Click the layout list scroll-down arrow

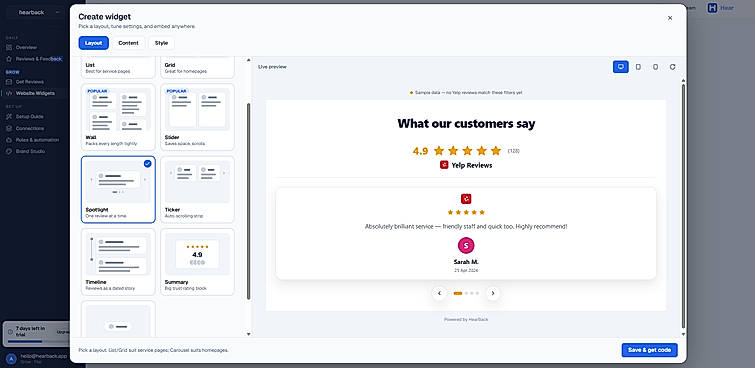coord(248,334)
